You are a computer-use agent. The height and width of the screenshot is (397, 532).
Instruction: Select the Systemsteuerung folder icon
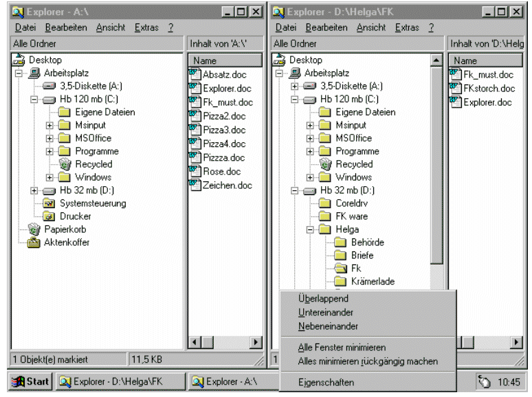(x=49, y=203)
